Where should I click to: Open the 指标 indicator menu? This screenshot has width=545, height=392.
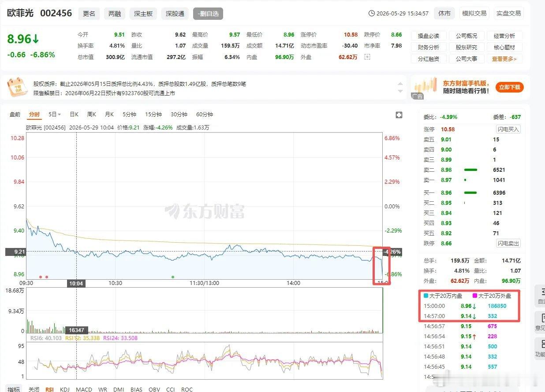tap(14, 389)
